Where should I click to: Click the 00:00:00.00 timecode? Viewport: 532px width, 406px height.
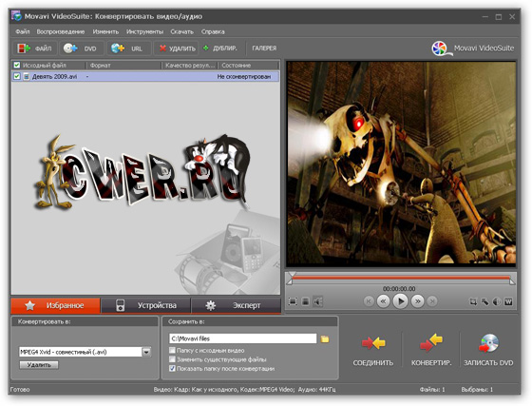coord(399,288)
